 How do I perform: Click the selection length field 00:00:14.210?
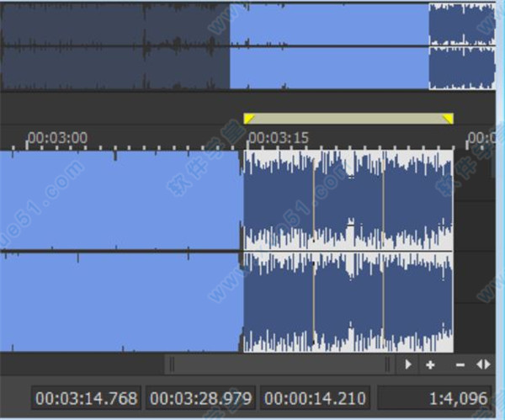pyautogui.click(x=316, y=398)
